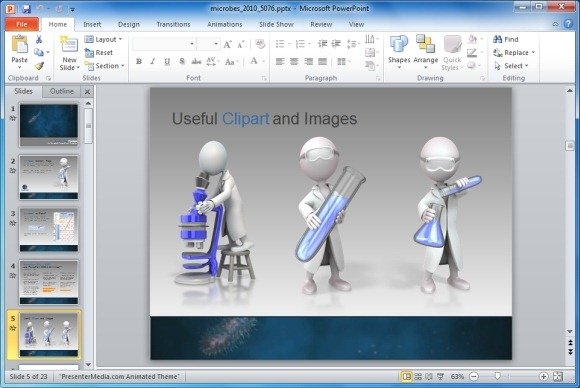Center align text
This screenshot has height=388, width=580.
point(294,62)
